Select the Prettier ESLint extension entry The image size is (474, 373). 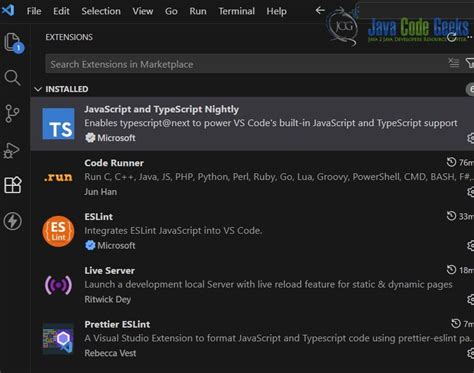point(252,339)
